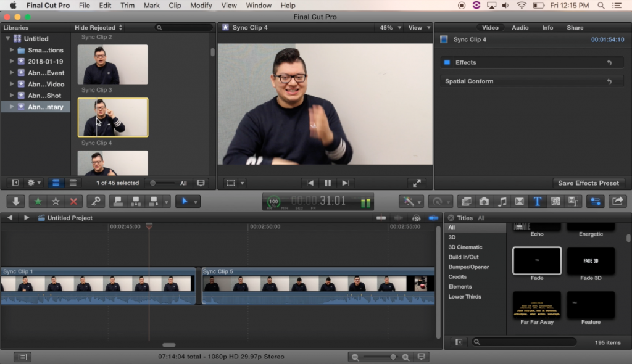This screenshot has height=364, width=632.
Task: Click the Share export icon in toolbar
Action: coord(617,201)
